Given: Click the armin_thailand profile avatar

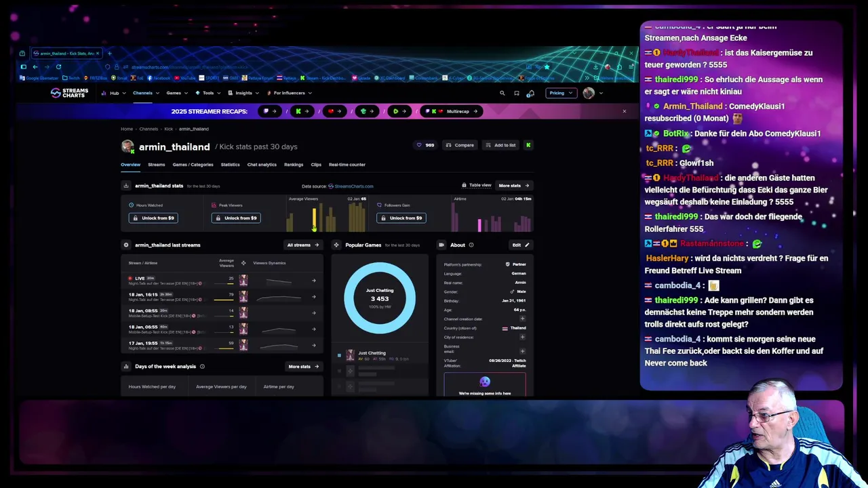Looking at the screenshot, I should tap(127, 146).
